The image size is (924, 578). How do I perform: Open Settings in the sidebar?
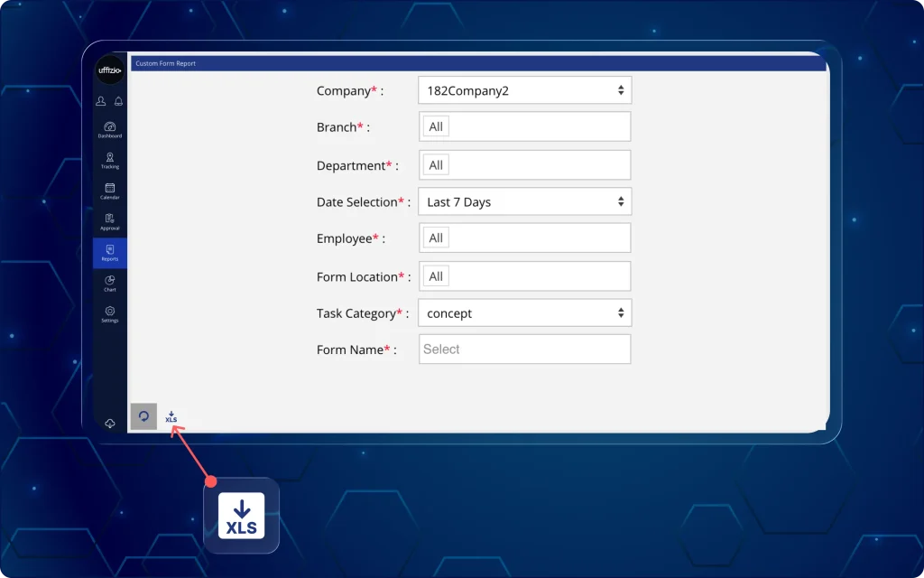[x=109, y=314]
